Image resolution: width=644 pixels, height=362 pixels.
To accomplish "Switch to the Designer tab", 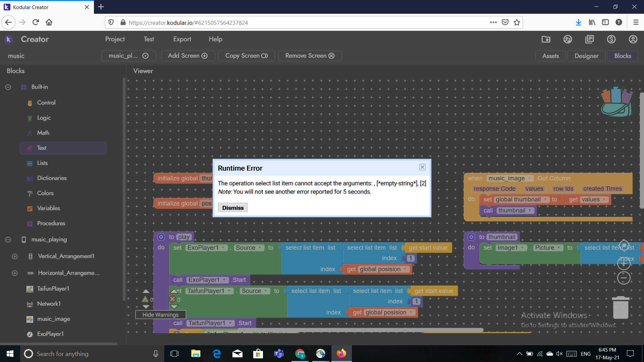I will 586,56.
